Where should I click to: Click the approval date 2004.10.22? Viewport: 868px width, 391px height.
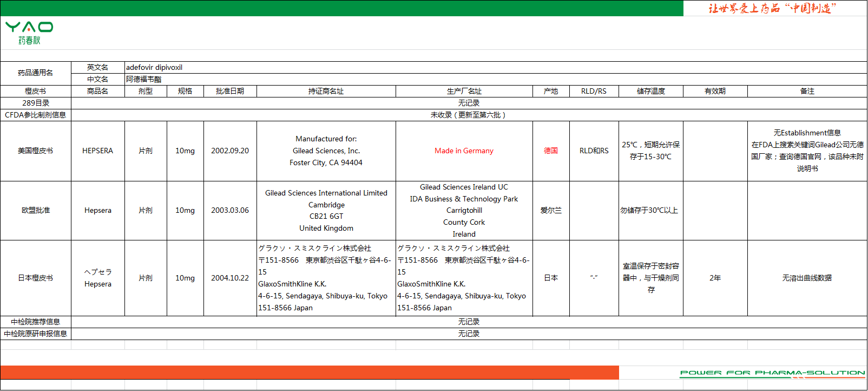tap(230, 278)
